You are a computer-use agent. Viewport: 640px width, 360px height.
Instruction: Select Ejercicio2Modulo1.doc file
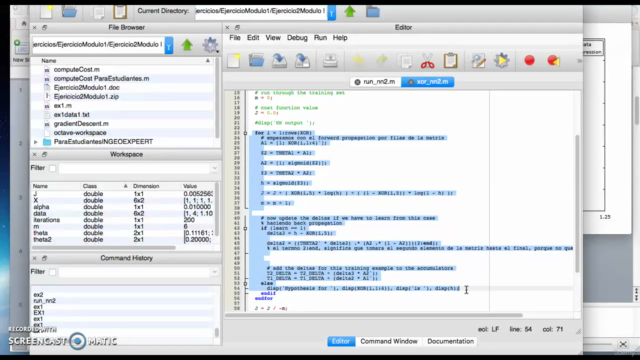[x=87, y=87]
